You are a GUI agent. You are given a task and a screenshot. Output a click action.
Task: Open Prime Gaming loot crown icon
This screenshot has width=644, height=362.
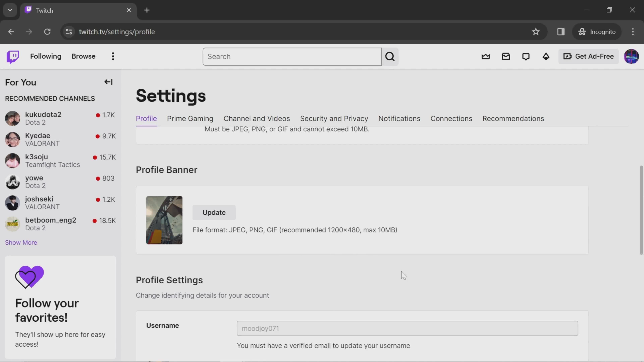click(x=486, y=56)
